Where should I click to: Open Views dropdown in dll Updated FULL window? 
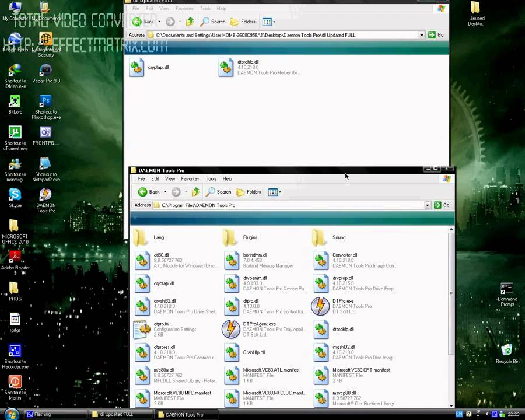[x=268, y=22]
